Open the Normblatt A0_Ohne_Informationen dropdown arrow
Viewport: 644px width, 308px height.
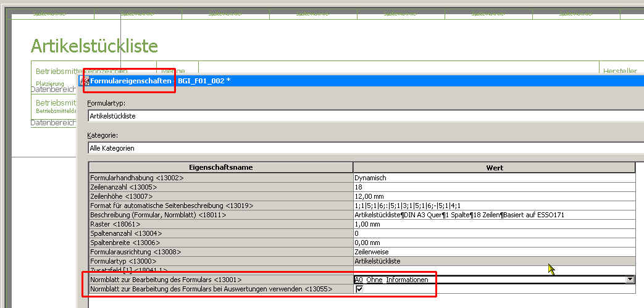pyautogui.click(x=630, y=280)
